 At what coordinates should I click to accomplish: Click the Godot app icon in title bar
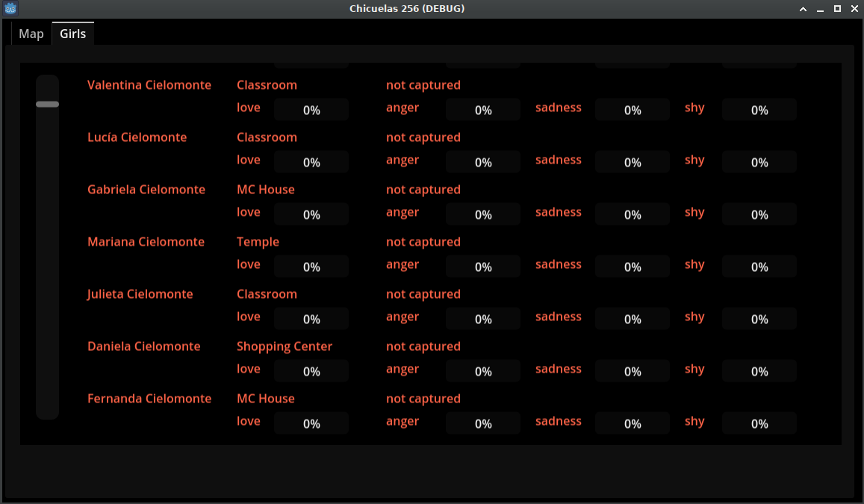point(10,8)
